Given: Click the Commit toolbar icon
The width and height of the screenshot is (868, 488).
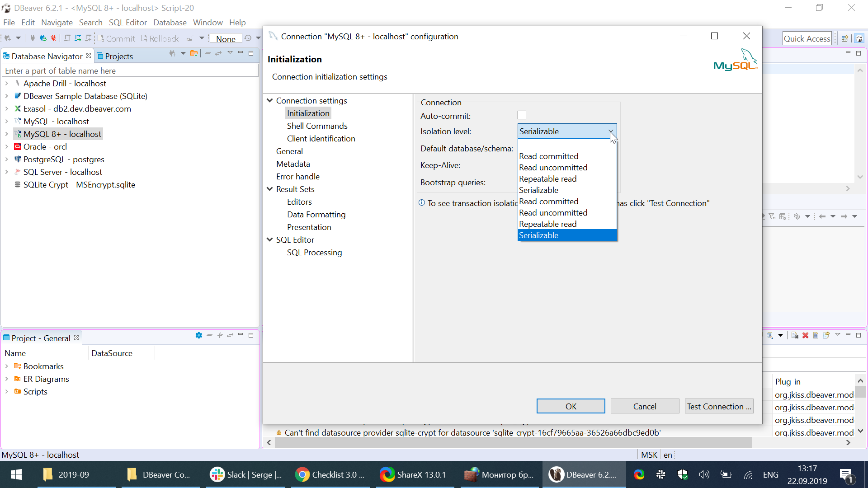Looking at the screenshot, I should [117, 38].
